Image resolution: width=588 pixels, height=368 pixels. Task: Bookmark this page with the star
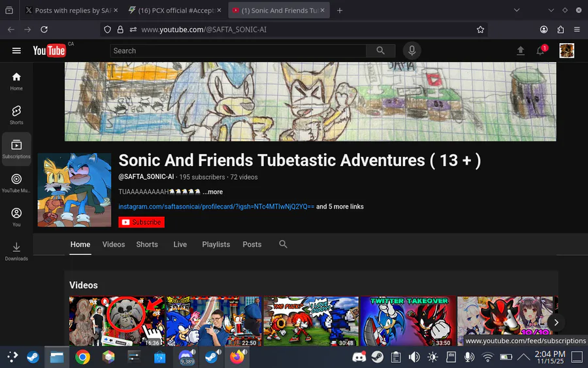click(x=480, y=29)
